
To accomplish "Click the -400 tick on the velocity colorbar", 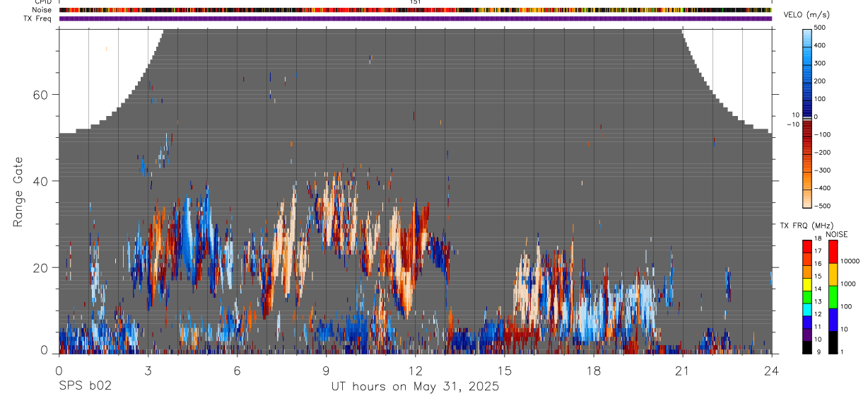I will point(823,188).
